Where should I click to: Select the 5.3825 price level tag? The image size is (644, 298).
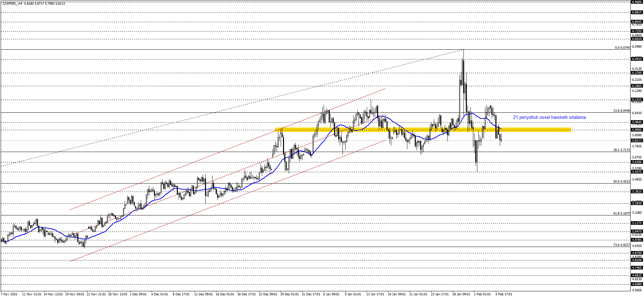tap(637, 192)
